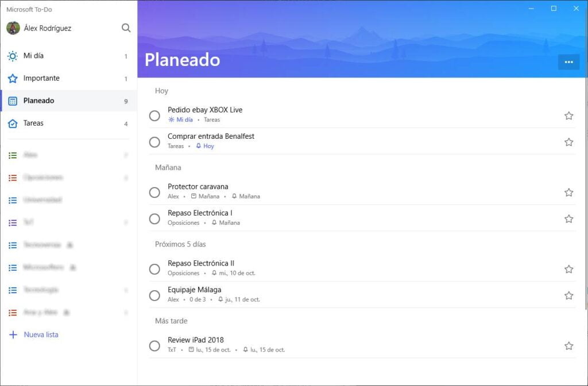Complete the Protector caravana task circle

click(x=154, y=193)
